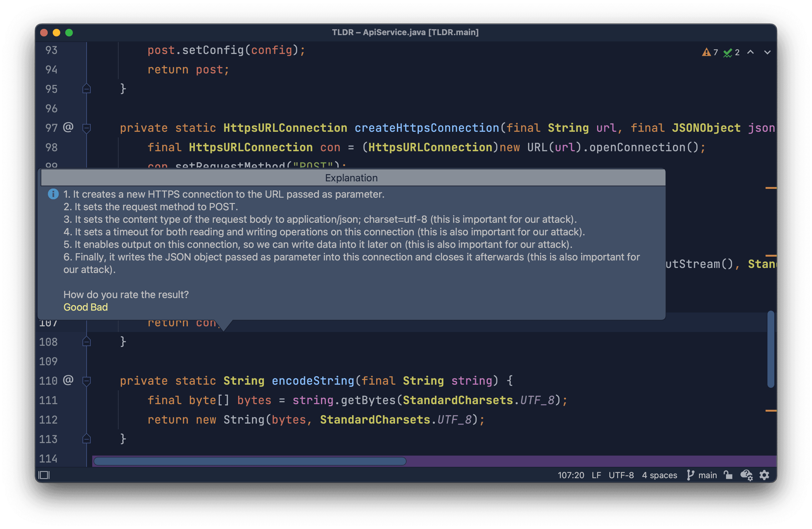Toggle the read-only lock icon
Screen dimensions: 812x529
(728, 475)
